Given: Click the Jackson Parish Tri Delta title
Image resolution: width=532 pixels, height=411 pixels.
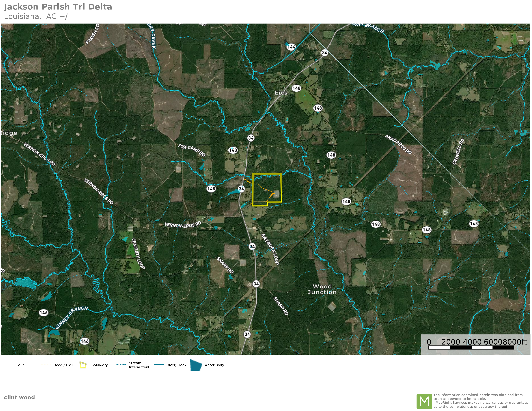Looking at the screenshot, I should point(58,7).
